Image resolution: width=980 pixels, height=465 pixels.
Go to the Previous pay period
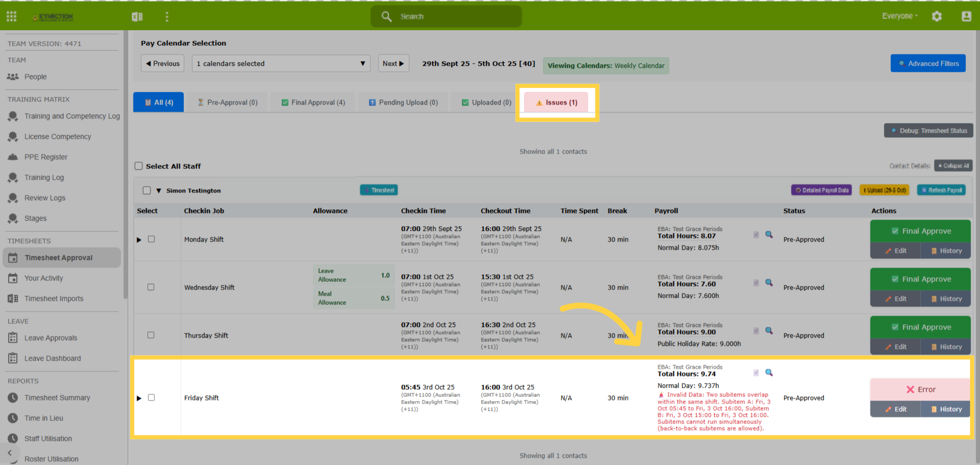click(x=163, y=63)
